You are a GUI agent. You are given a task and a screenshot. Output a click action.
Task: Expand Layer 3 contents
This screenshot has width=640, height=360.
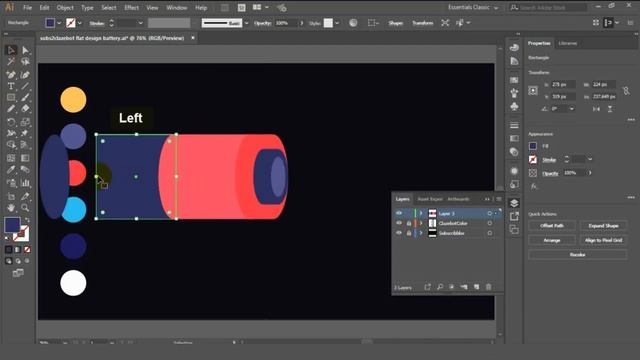click(421, 213)
